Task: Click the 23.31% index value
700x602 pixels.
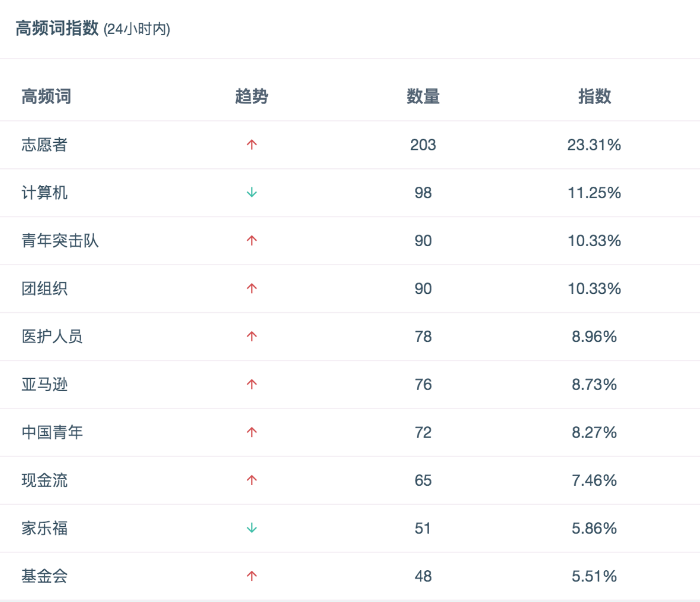Action: [x=594, y=145]
